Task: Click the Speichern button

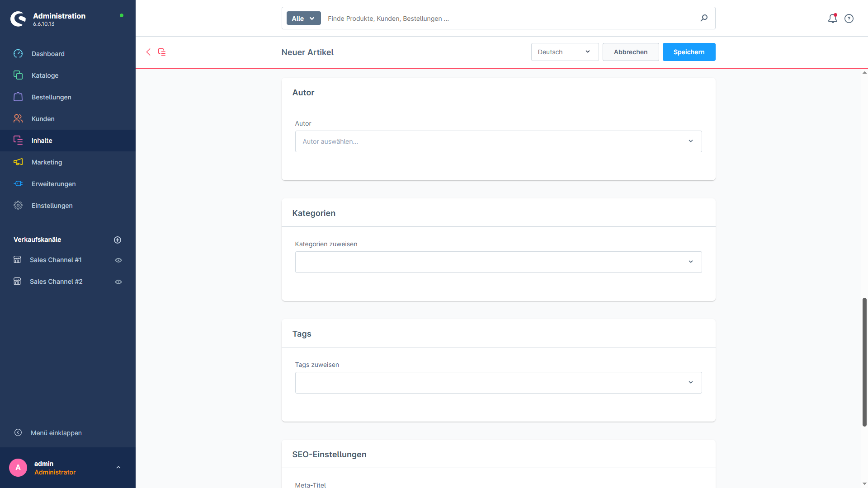Action: click(x=689, y=52)
